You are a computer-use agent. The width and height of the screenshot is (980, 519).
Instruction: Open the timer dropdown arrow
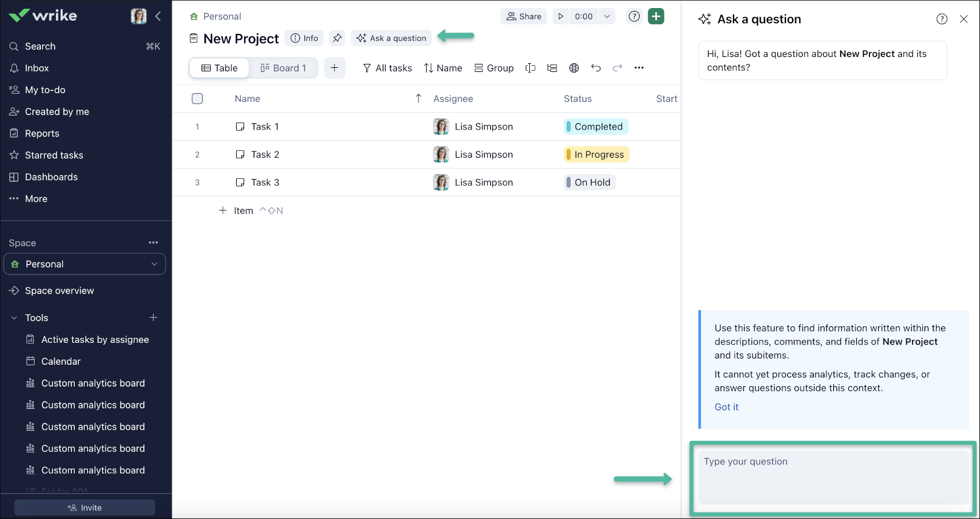tap(607, 16)
